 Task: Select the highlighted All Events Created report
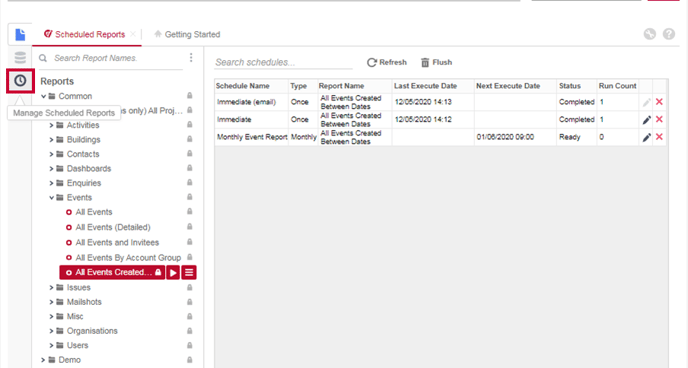tap(112, 272)
